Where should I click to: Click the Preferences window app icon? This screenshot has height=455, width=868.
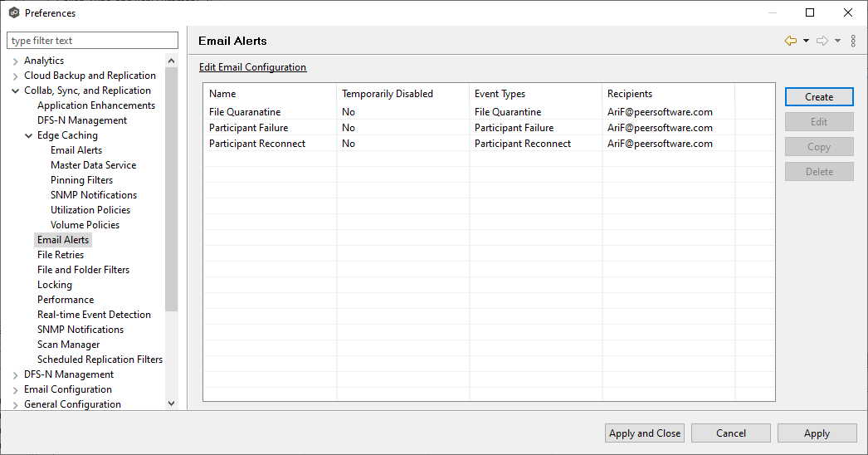pos(13,12)
